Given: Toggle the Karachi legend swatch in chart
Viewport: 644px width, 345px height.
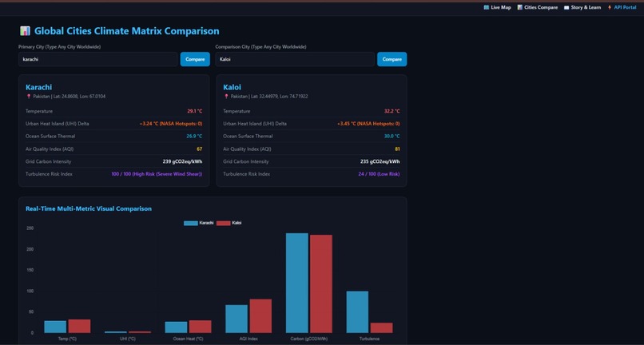Looking at the screenshot, I should (191, 223).
